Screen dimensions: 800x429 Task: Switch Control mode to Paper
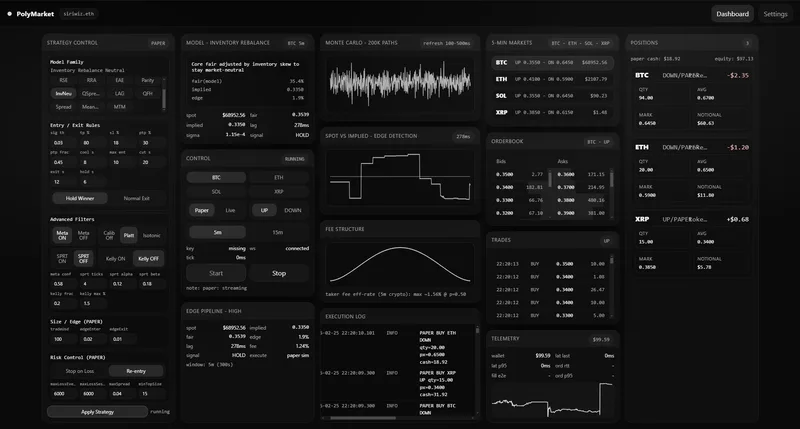click(202, 210)
